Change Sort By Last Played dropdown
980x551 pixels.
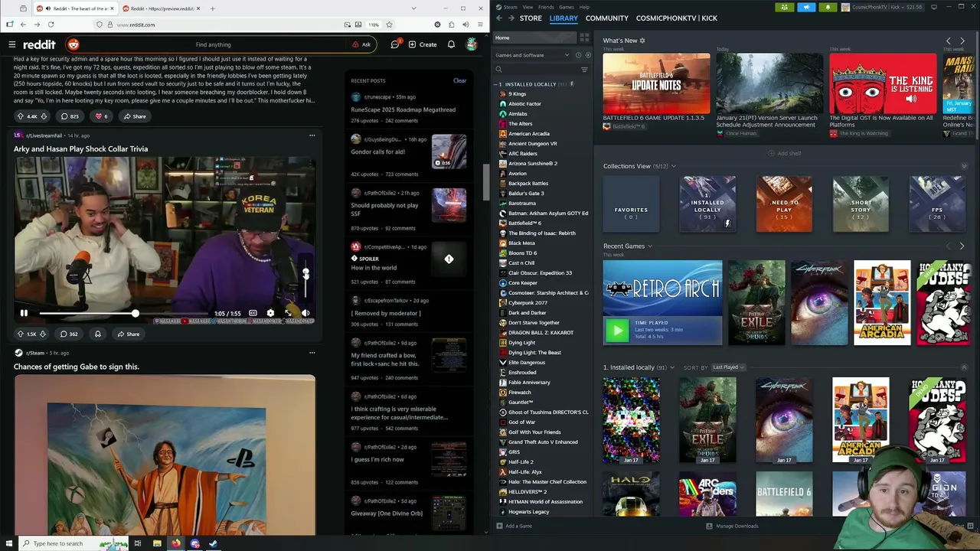click(x=727, y=367)
